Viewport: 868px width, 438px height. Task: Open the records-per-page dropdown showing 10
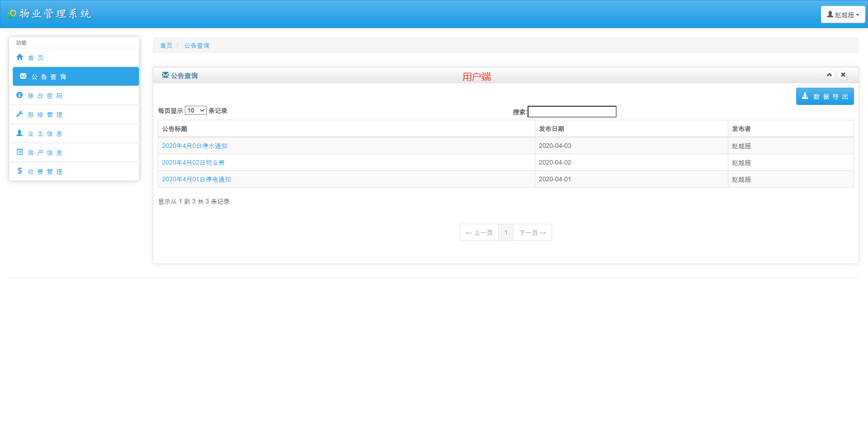pos(196,110)
